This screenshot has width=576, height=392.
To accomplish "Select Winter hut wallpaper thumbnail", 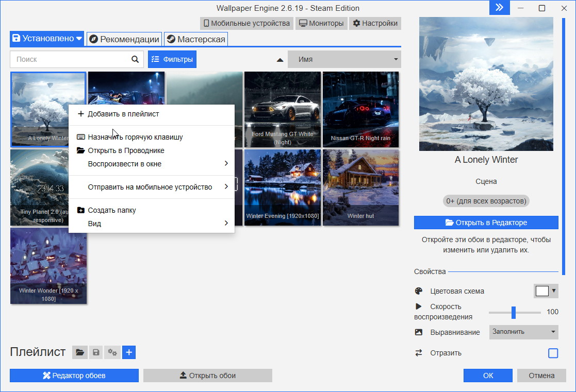I will [x=361, y=187].
